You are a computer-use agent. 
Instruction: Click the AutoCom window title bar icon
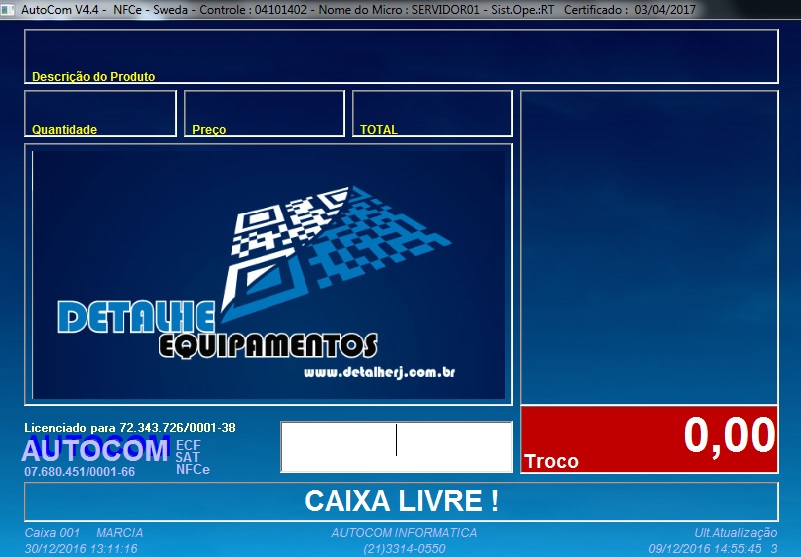click(x=7, y=9)
